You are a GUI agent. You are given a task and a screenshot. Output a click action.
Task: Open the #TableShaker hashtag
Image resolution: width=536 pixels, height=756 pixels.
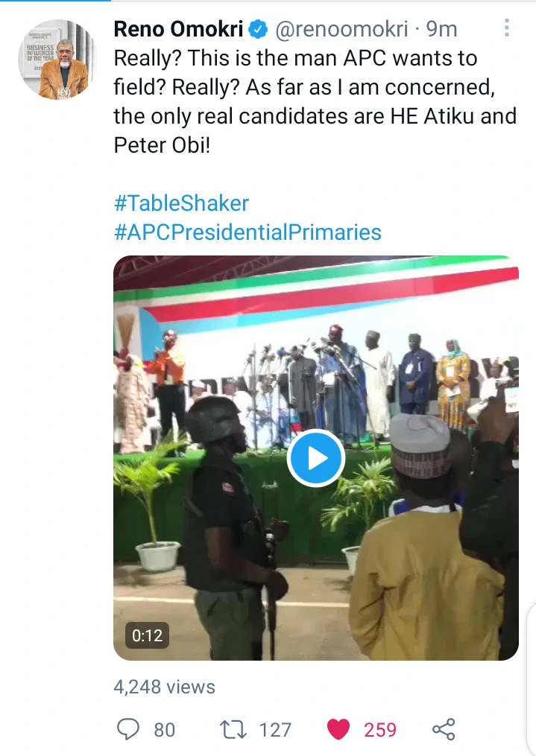click(x=181, y=203)
